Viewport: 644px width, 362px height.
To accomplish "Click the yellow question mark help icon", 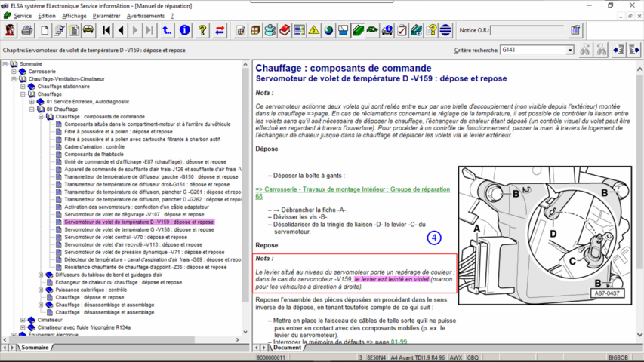I will coord(202,30).
